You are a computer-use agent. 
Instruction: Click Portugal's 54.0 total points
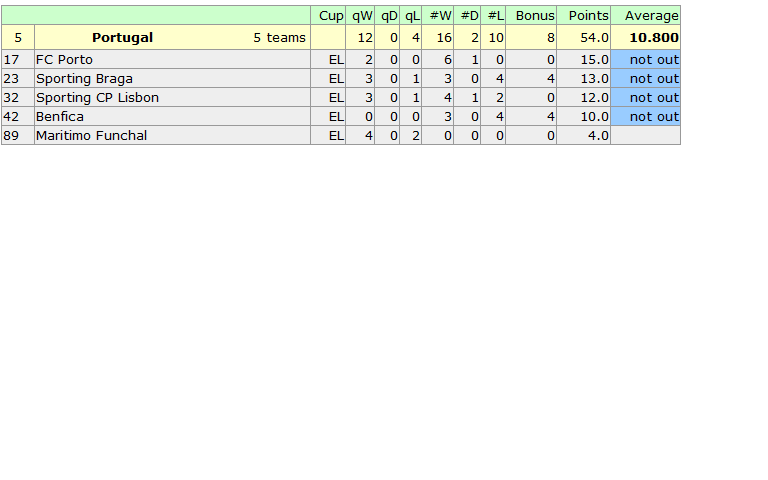(594, 37)
